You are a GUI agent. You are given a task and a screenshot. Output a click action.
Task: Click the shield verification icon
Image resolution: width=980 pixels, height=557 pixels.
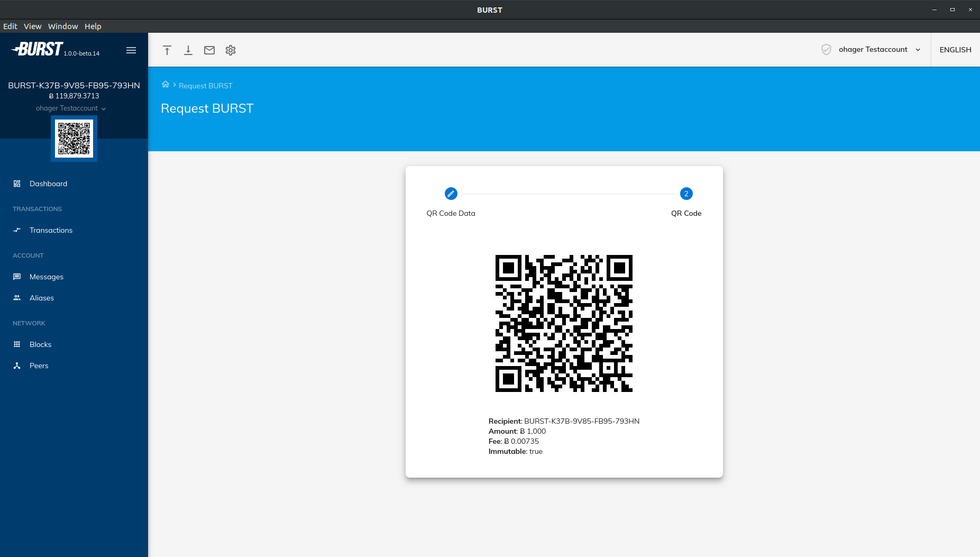point(826,50)
